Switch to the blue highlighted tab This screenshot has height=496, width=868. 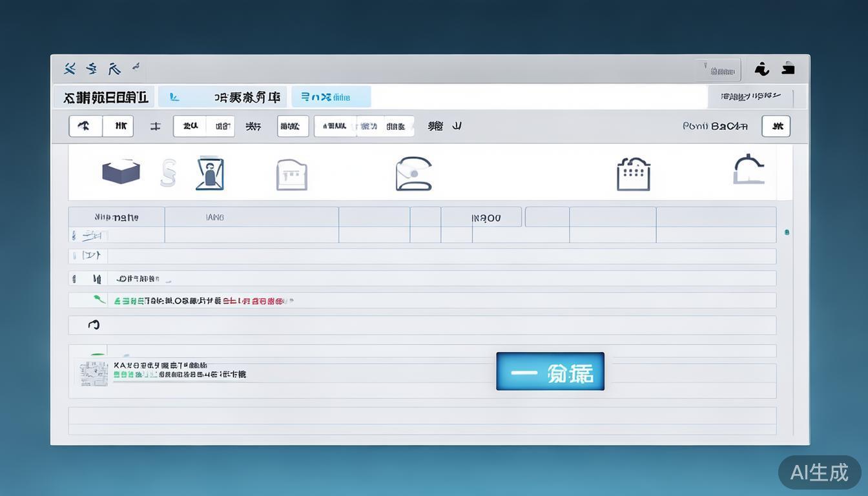[x=331, y=96]
